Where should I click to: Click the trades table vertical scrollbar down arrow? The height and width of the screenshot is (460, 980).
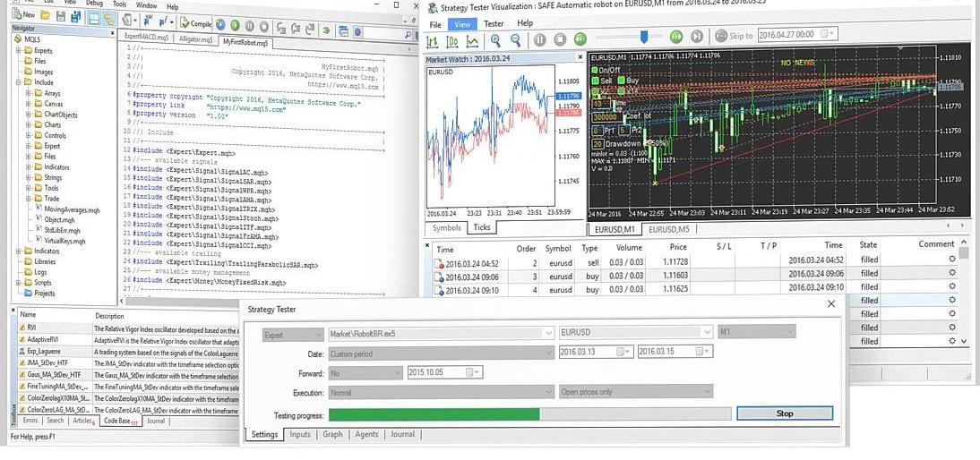pyautogui.click(x=965, y=341)
